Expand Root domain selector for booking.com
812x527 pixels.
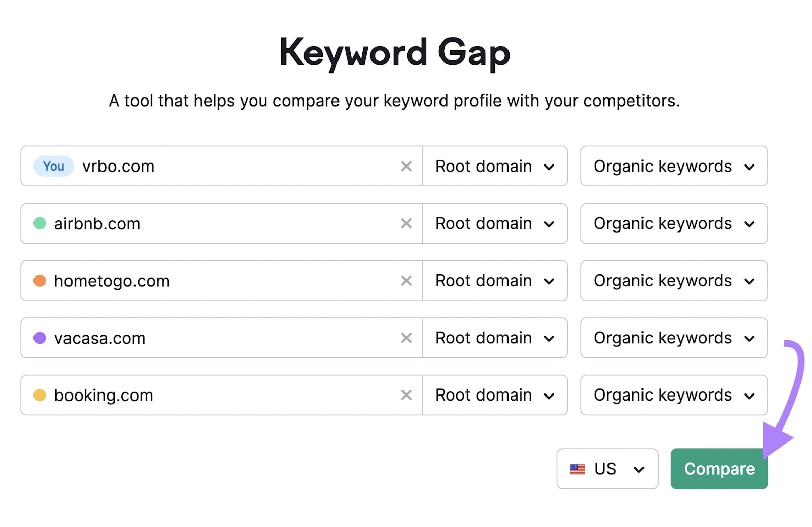495,395
